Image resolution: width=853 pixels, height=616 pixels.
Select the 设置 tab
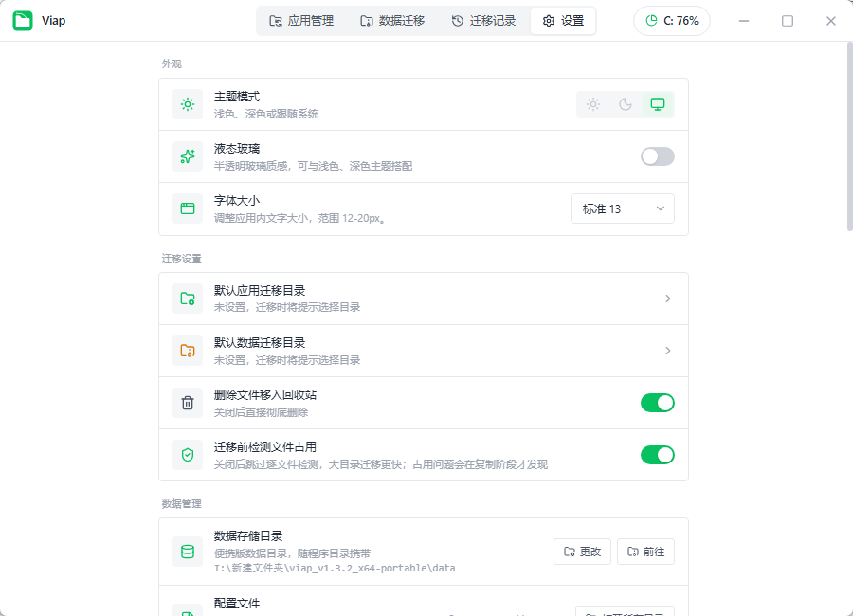pyautogui.click(x=563, y=21)
